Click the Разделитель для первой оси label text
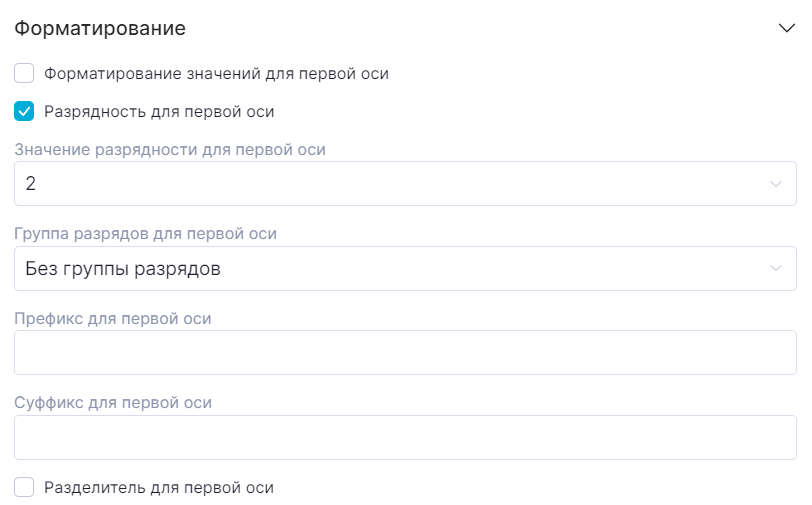The image size is (812, 505). click(x=159, y=487)
